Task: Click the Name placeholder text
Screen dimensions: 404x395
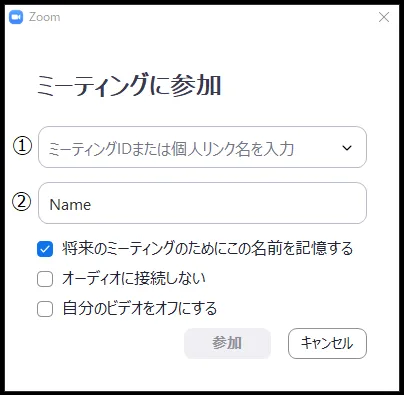Action: click(70, 205)
